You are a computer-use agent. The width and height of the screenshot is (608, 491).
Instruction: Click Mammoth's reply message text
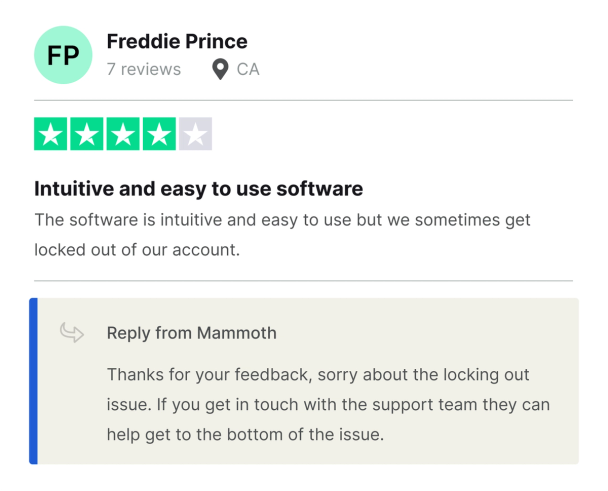(x=328, y=405)
